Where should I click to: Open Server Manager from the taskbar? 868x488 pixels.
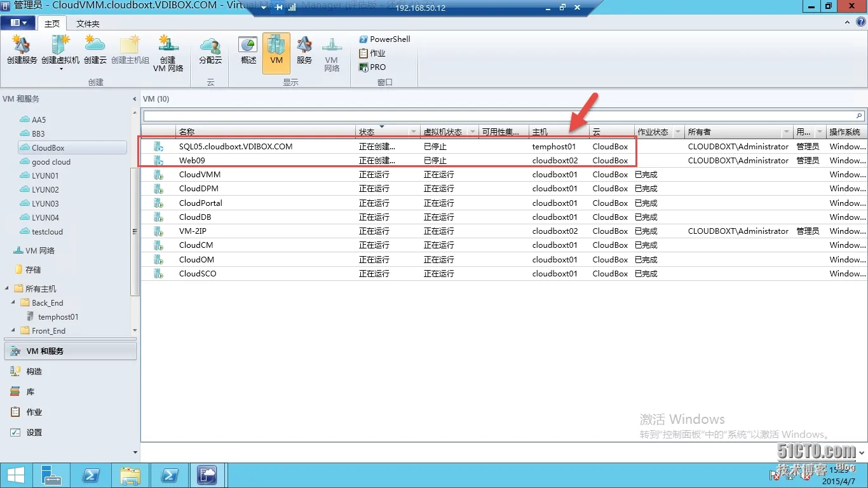point(52,475)
